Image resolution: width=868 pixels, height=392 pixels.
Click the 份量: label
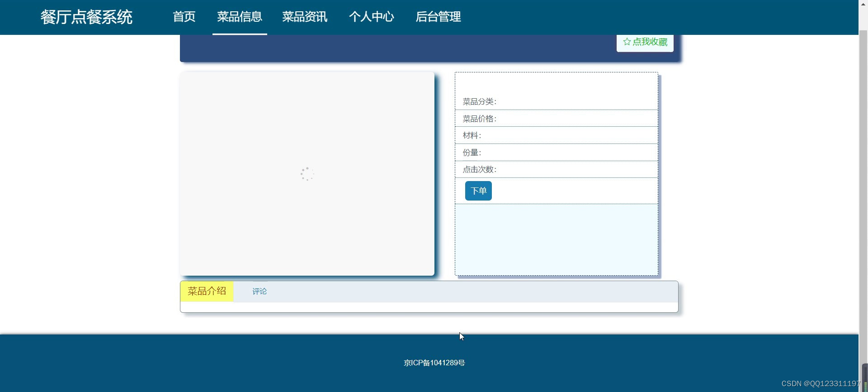[x=472, y=153]
